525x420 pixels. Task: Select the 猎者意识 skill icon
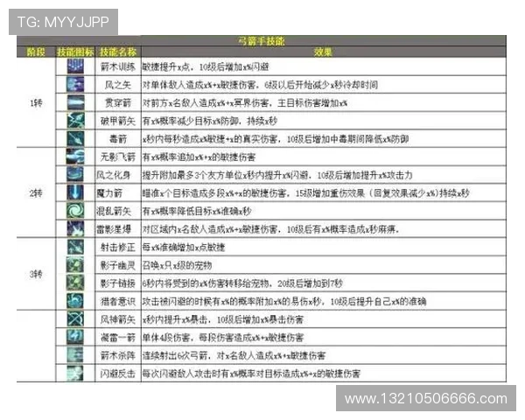point(75,301)
